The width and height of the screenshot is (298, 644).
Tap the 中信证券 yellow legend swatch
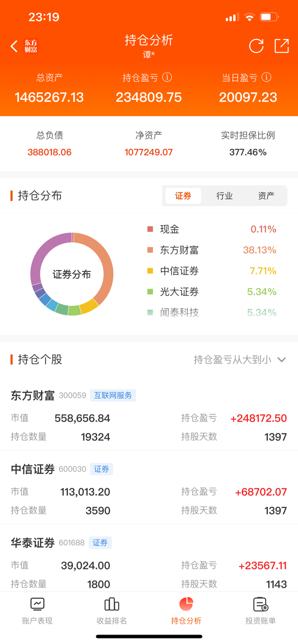point(150,271)
